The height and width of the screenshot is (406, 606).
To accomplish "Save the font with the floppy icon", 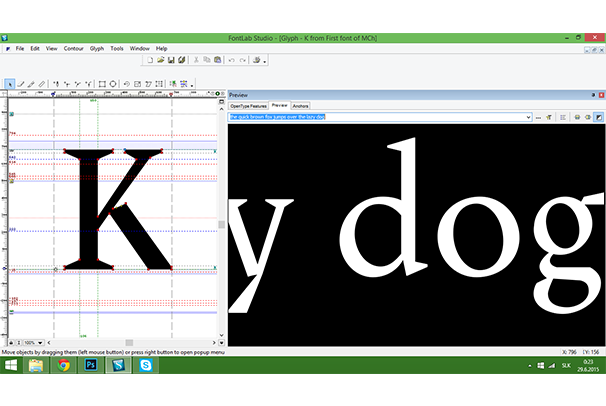I will tap(170, 60).
